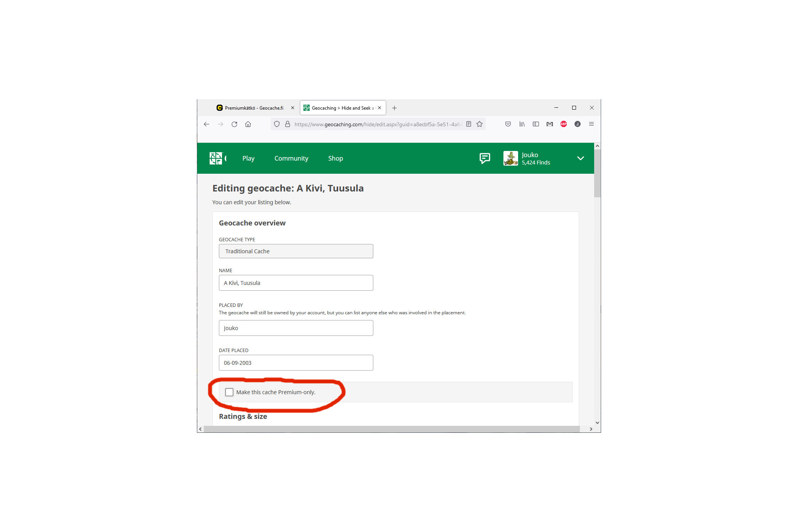The height and width of the screenshot is (532, 798).
Task: Bookmark page with the star icon
Action: pos(479,124)
